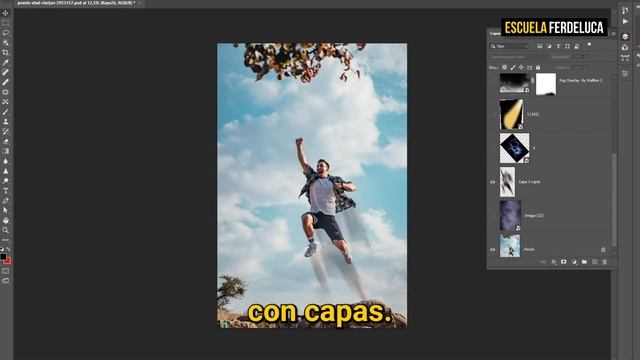The image size is (640, 360).
Task: Lock all layer attributes
Action: [x=538, y=67]
